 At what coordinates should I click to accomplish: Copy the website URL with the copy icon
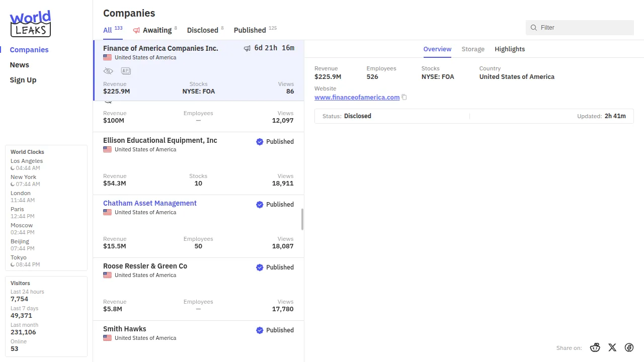coord(404,98)
